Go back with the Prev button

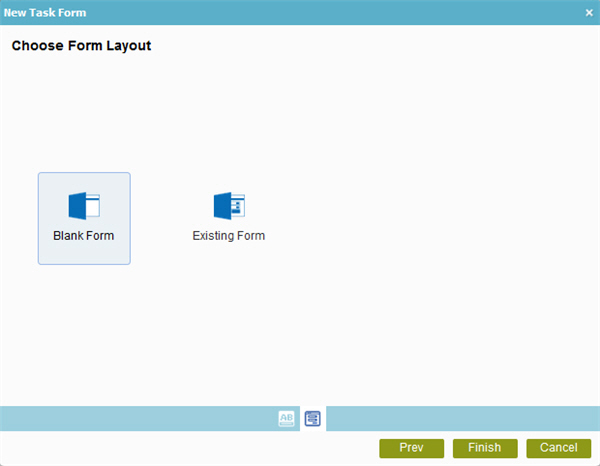pos(412,448)
